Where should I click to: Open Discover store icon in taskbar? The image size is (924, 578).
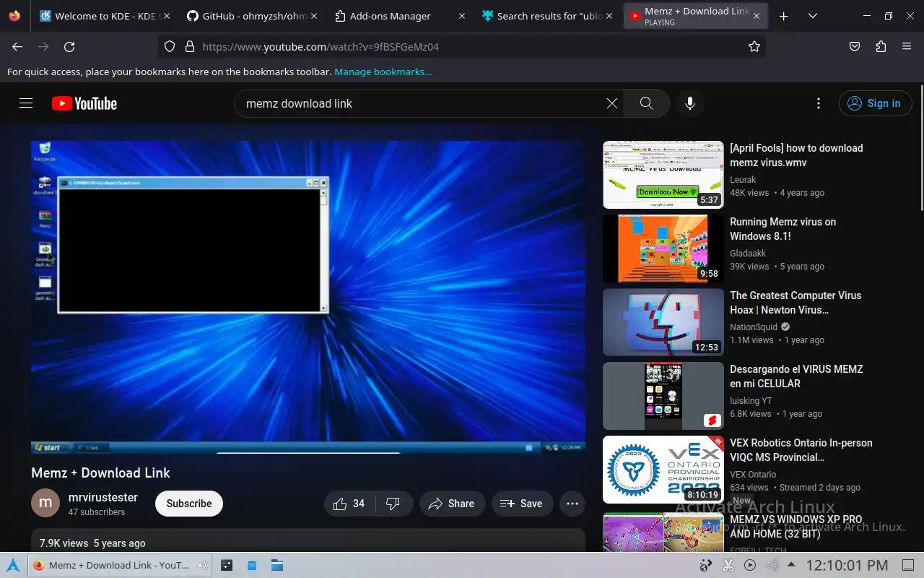(252, 565)
